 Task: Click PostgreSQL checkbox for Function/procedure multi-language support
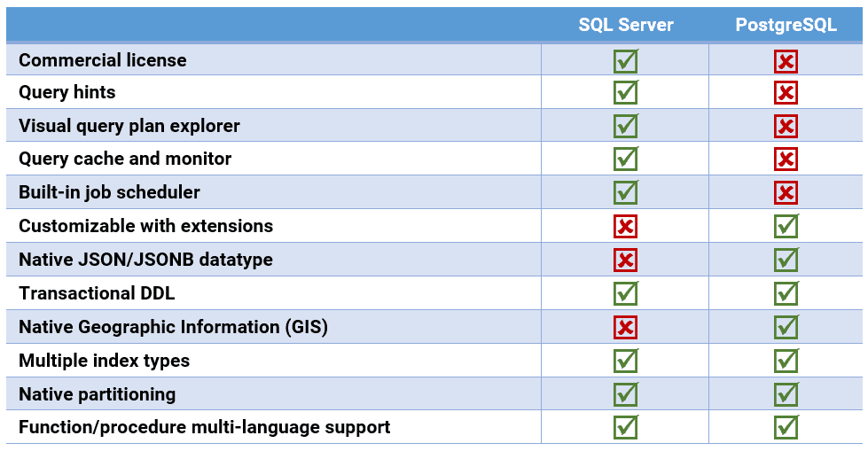tap(786, 427)
